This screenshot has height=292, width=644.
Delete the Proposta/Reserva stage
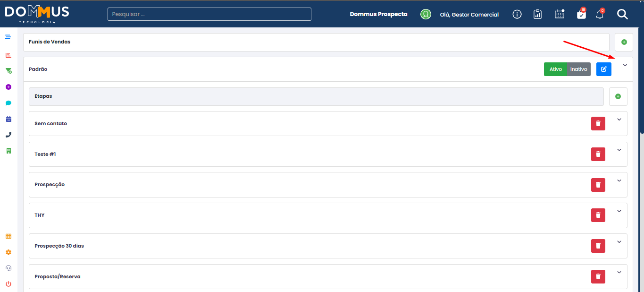598,277
